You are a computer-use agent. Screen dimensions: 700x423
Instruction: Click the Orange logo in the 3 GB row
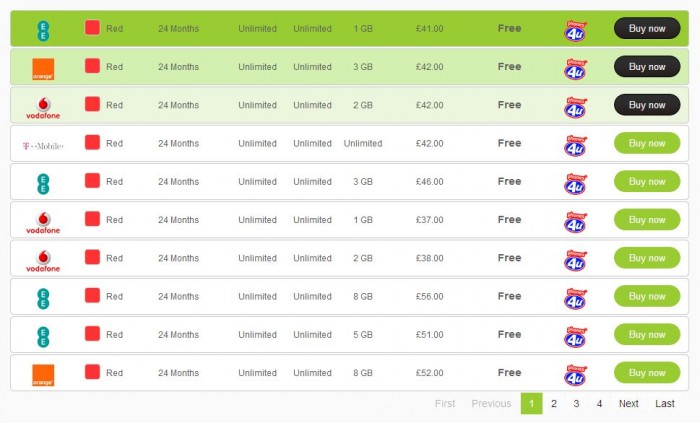[x=43, y=68]
